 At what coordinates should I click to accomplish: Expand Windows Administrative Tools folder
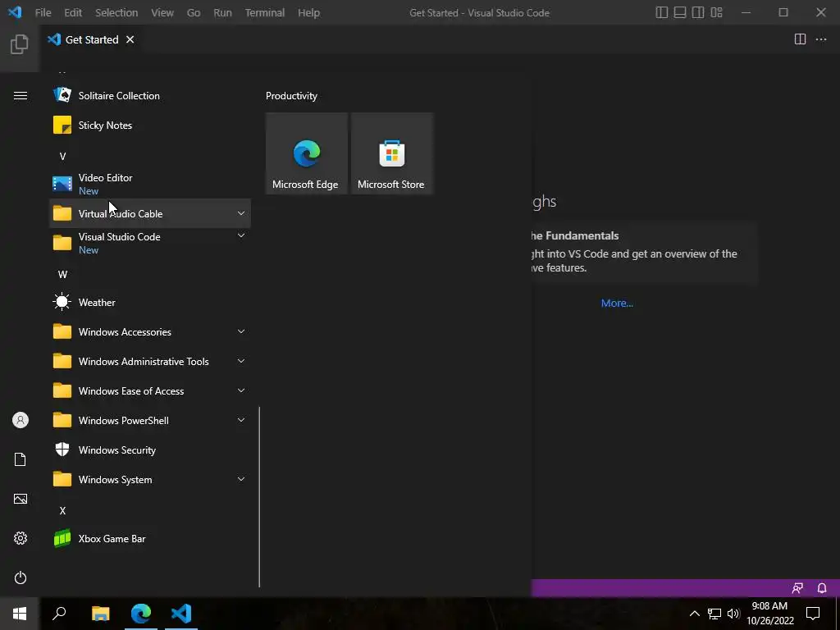(x=150, y=361)
